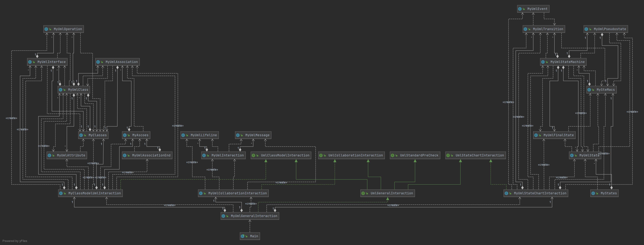This screenshot has height=245, width=644.
Task: Click the class icon on MyUmlPseudostate node
Action: coord(586,29)
